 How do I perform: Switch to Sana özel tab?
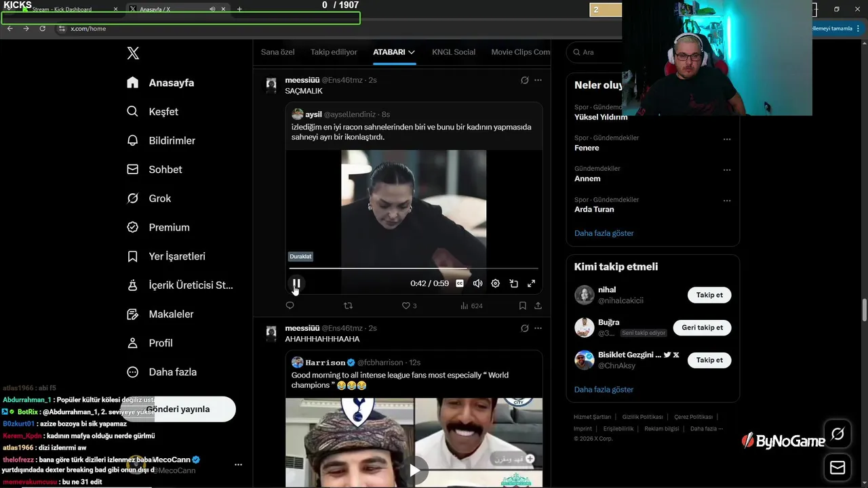pos(278,52)
